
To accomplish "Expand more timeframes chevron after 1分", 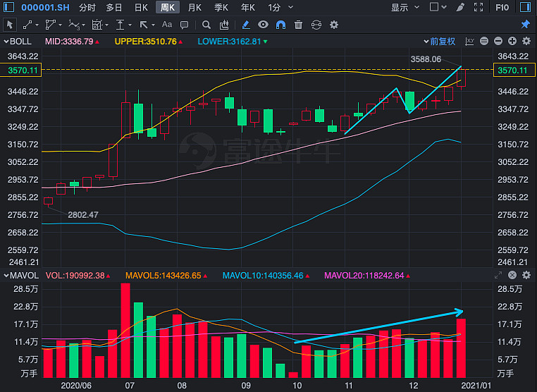I will tap(291, 7).
